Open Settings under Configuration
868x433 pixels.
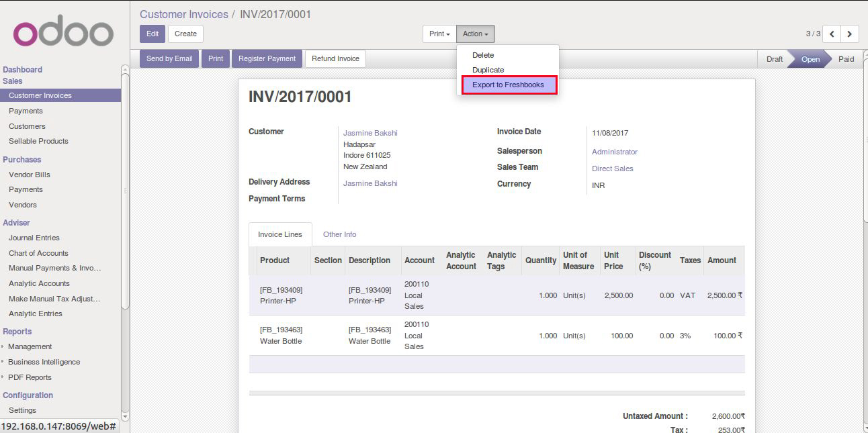22,410
